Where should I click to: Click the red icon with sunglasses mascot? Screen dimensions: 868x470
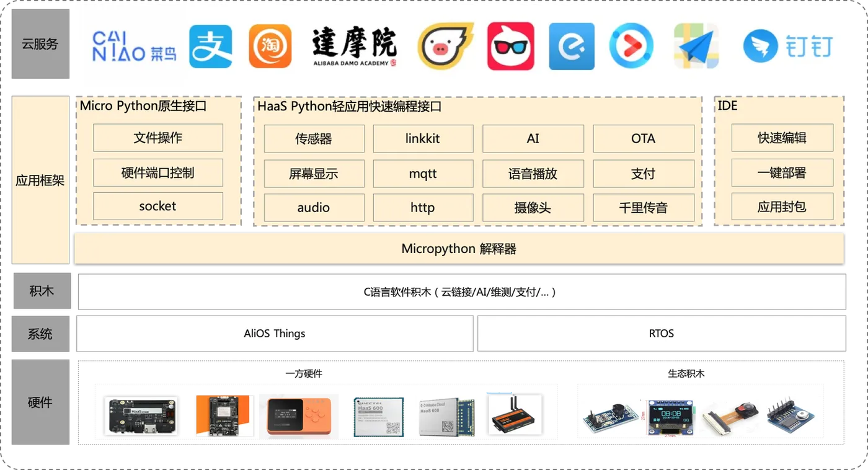[x=511, y=46]
